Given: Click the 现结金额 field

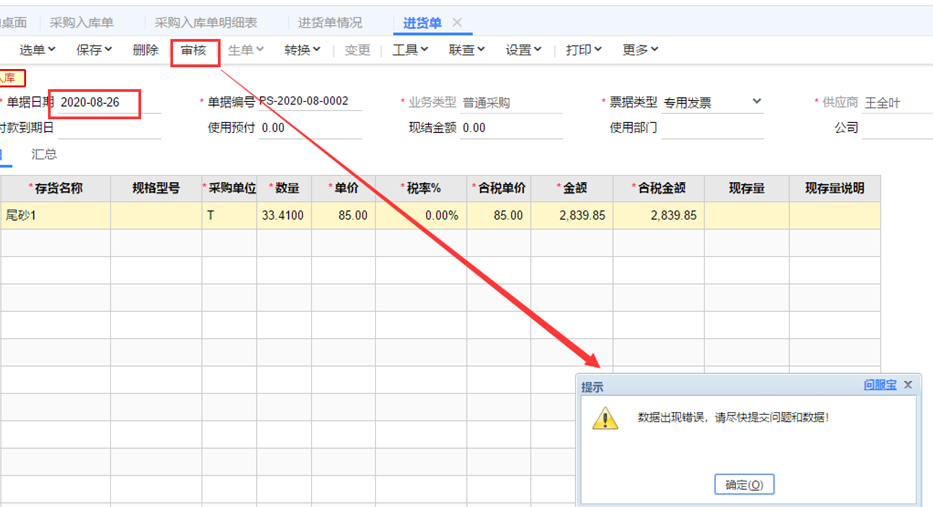Looking at the screenshot, I should [x=512, y=128].
